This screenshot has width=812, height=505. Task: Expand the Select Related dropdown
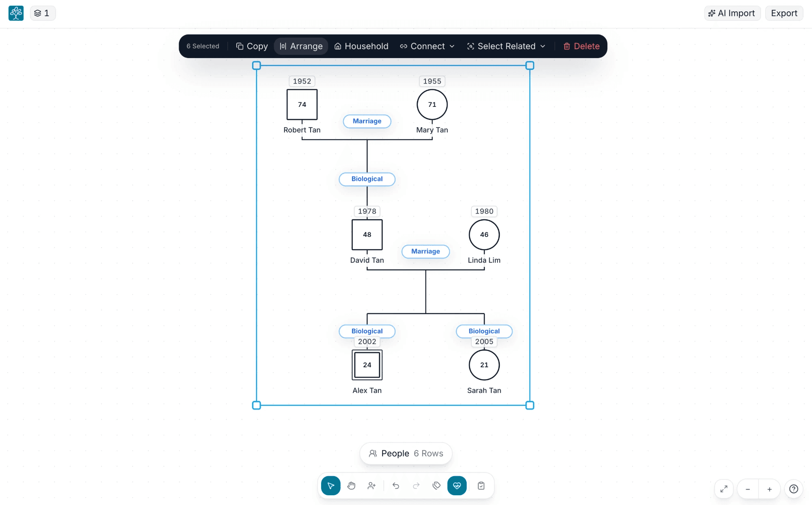[x=506, y=46]
